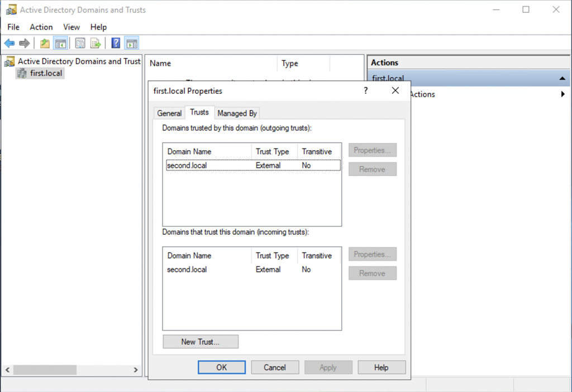Click the dialog's question mark help icon
572x392 pixels.
click(365, 90)
